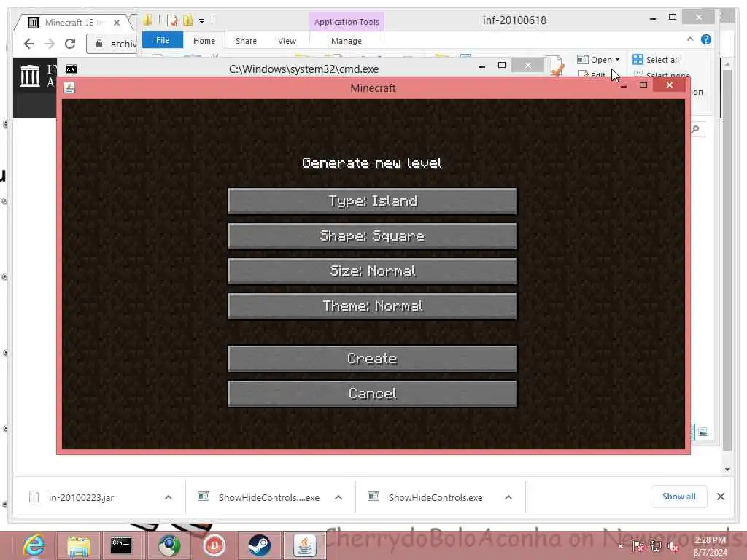
Task: Collapse the Explorer ribbon with chevron
Action: [690, 39]
